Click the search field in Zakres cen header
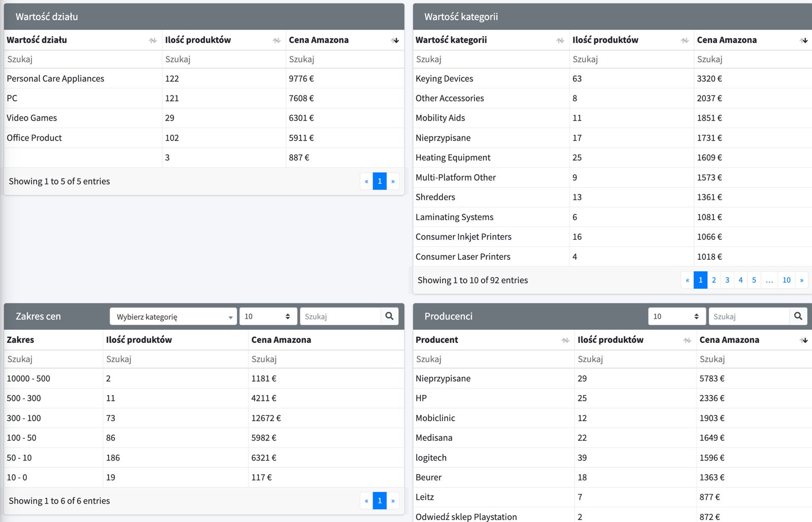Viewport: 812px width, 522px height. [x=340, y=316]
